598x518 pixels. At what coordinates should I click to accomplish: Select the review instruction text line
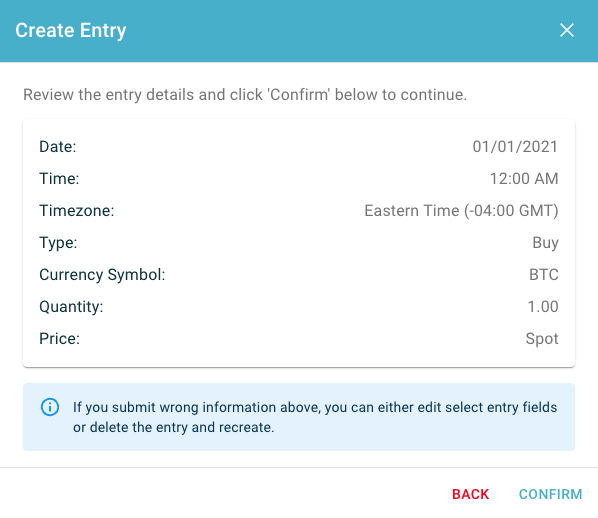pos(245,95)
